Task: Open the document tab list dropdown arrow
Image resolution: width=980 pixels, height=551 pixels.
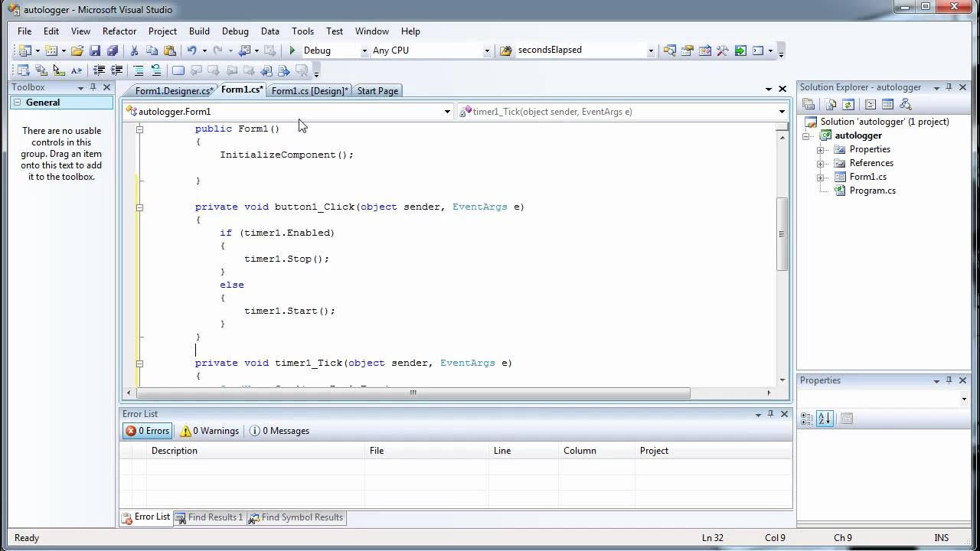Action: pos(769,89)
